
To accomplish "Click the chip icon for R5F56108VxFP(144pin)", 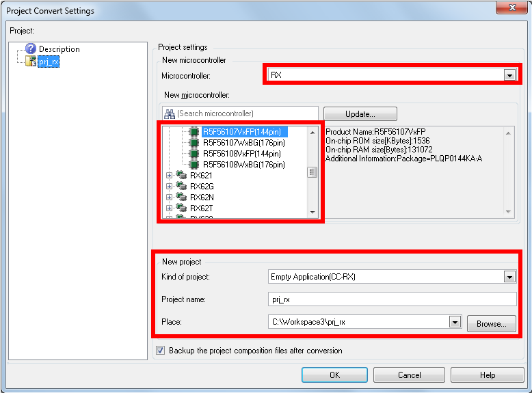I will [194, 154].
